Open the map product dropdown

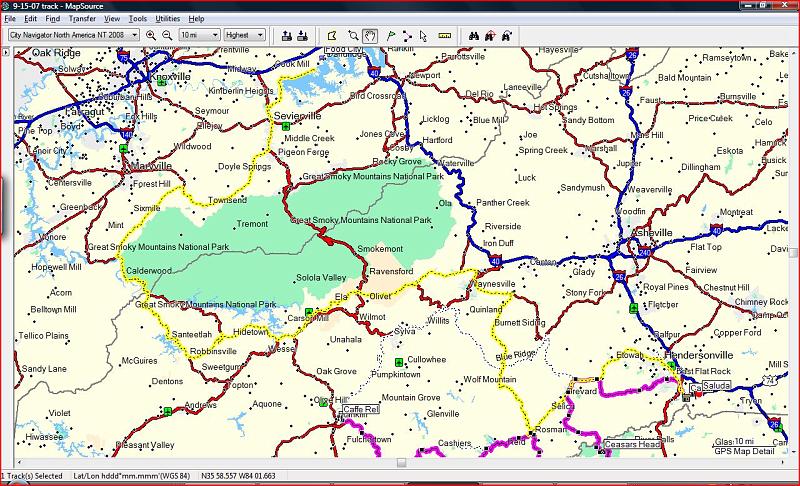point(135,35)
